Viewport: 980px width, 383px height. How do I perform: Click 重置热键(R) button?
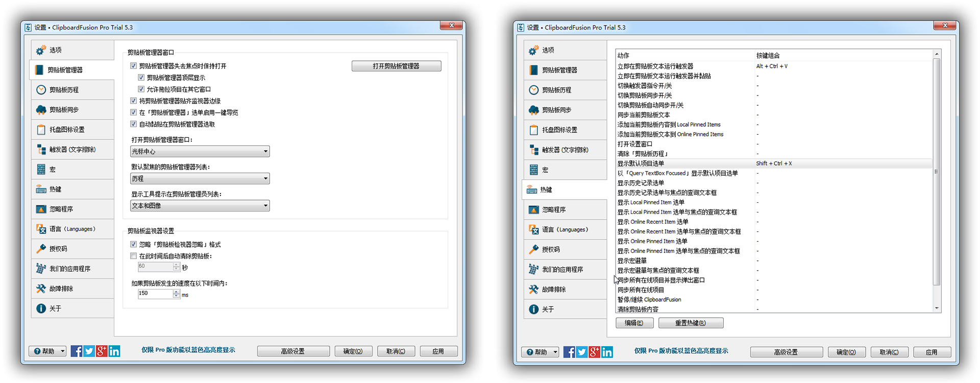tap(691, 323)
